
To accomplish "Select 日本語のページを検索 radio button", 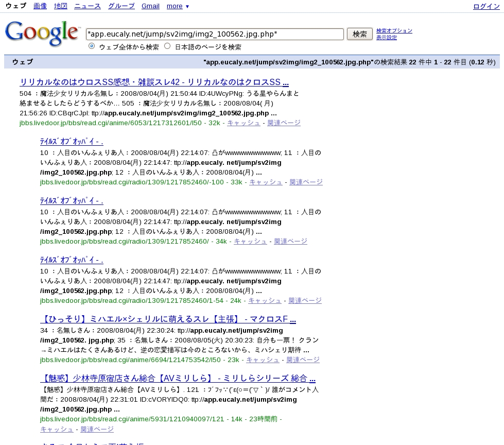I will (x=167, y=46).
